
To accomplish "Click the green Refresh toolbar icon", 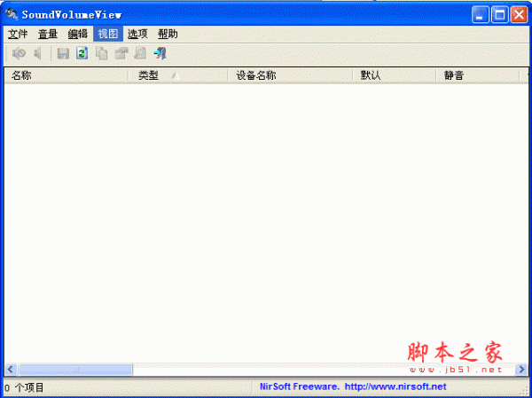I will click(x=82, y=53).
